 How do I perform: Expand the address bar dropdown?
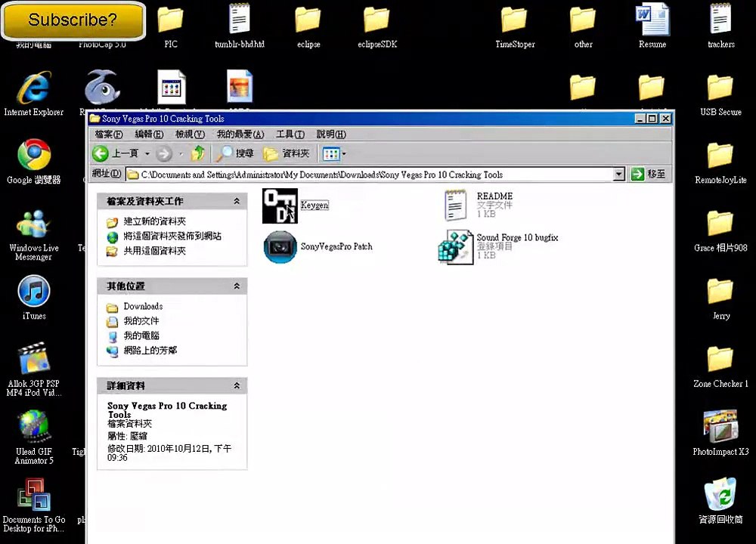point(618,175)
